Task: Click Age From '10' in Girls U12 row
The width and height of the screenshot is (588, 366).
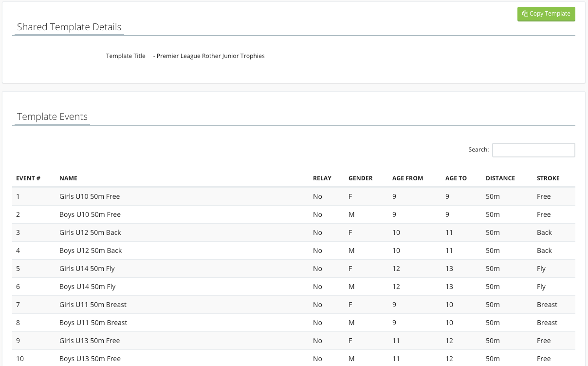Action: pos(396,232)
